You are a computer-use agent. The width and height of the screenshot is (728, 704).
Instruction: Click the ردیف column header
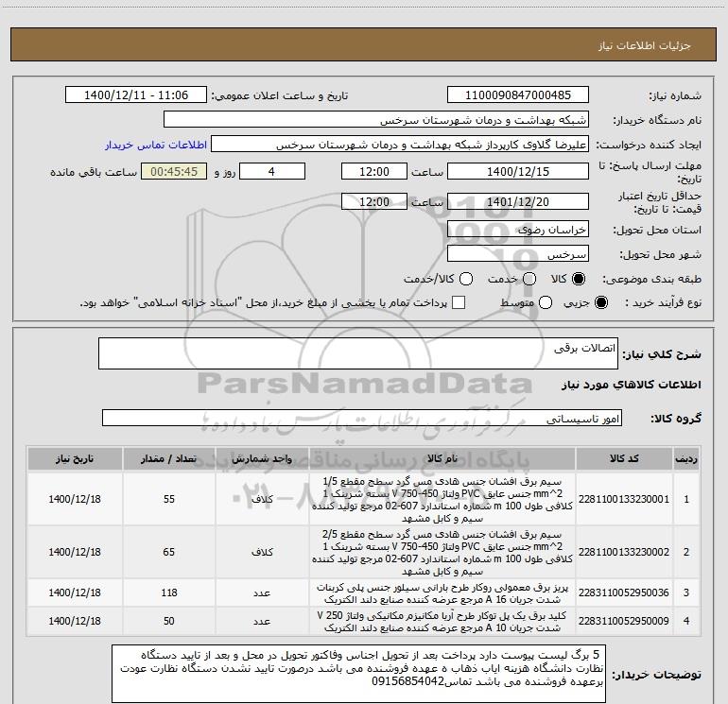pyautogui.click(x=686, y=458)
